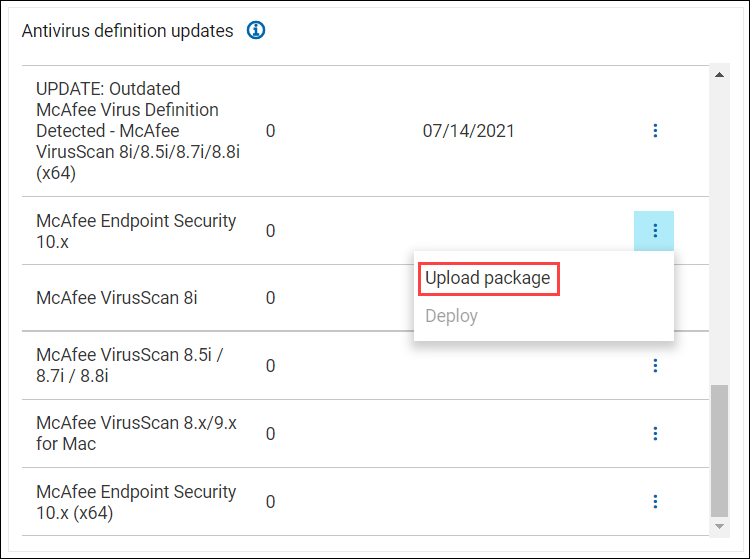Click the scrollbar up arrow
The image size is (750, 559).
(719, 74)
